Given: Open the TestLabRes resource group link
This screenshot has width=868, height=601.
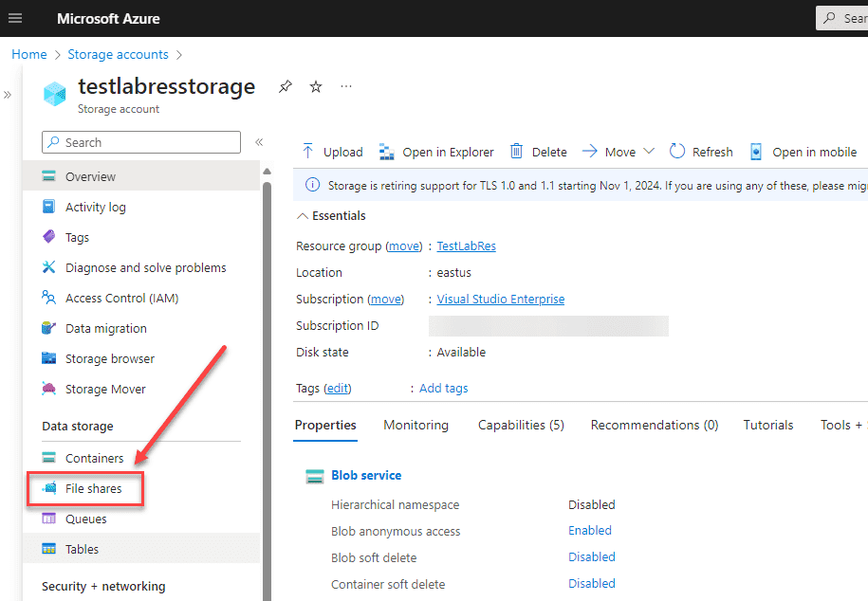Looking at the screenshot, I should click(x=466, y=246).
